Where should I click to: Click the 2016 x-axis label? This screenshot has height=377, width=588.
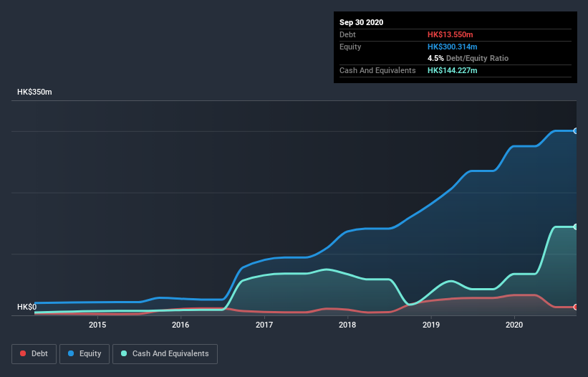point(180,325)
